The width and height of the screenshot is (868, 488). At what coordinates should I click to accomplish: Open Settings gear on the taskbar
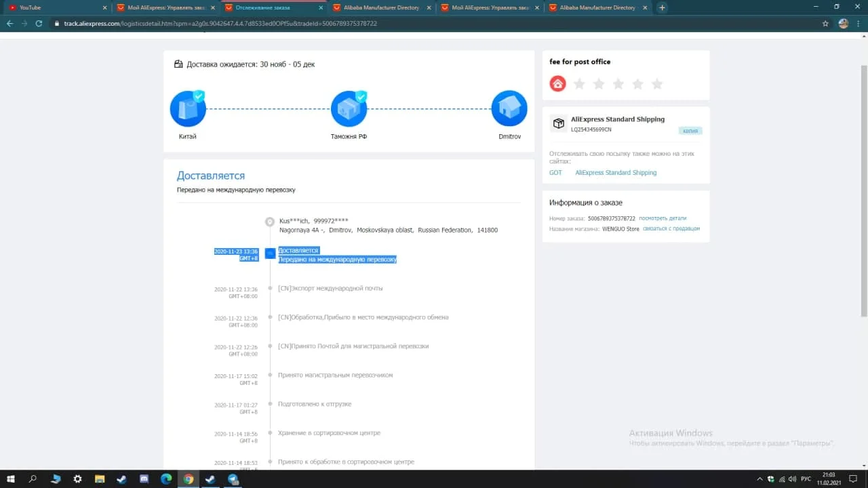coord(77,479)
